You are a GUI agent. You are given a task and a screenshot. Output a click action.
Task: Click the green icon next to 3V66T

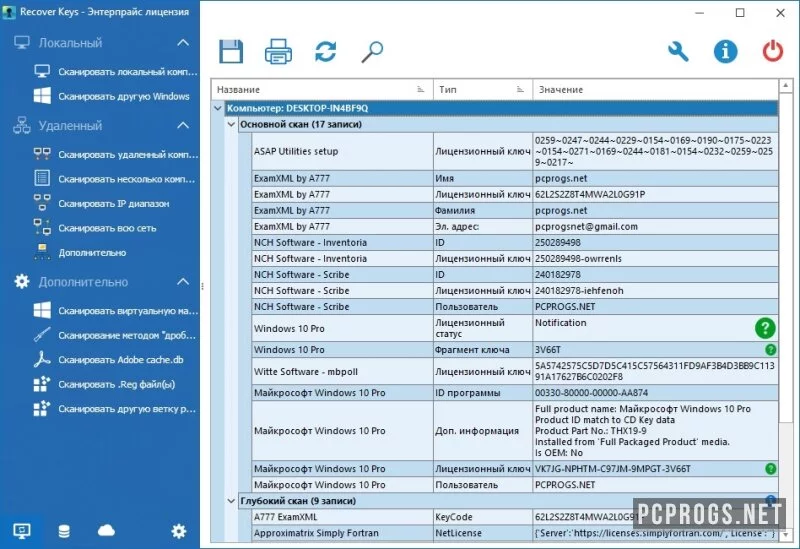click(x=770, y=350)
